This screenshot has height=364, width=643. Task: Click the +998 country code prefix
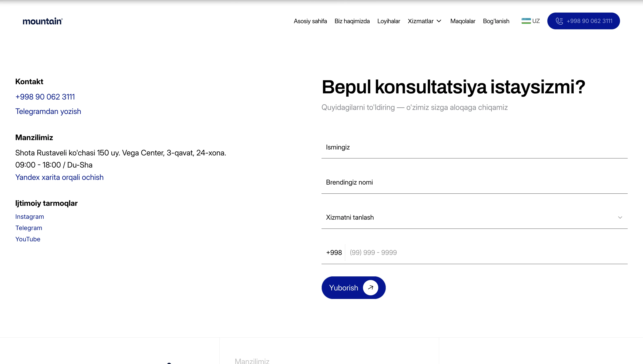tap(334, 253)
